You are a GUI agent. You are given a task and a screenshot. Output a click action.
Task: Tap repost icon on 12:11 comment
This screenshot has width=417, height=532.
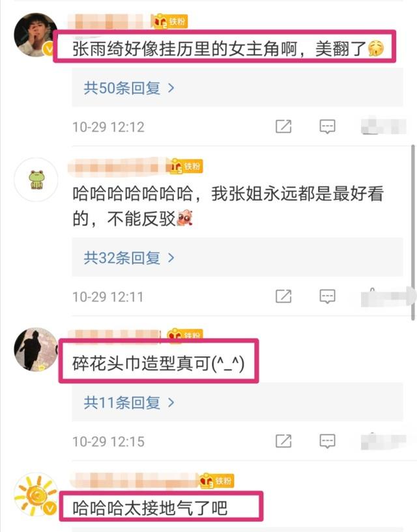click(x=283, y=296)
